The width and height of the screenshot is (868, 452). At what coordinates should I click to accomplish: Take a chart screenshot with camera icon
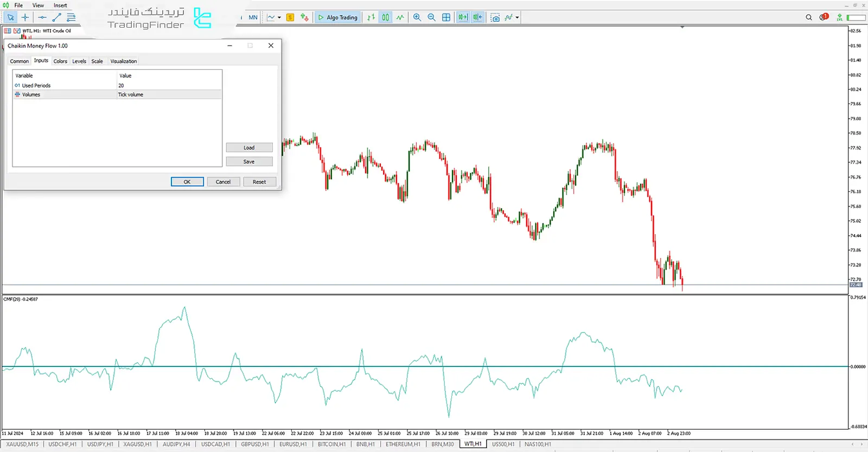point(495,17)
